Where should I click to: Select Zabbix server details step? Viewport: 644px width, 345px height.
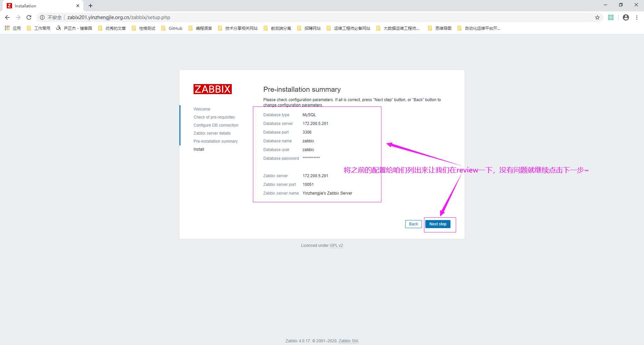point(212,133)
